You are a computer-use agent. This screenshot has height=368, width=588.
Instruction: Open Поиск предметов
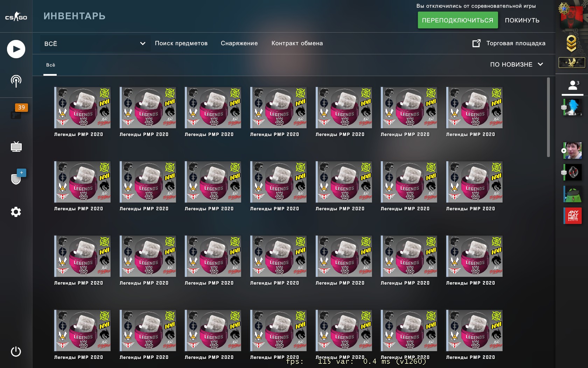[181, 43]
